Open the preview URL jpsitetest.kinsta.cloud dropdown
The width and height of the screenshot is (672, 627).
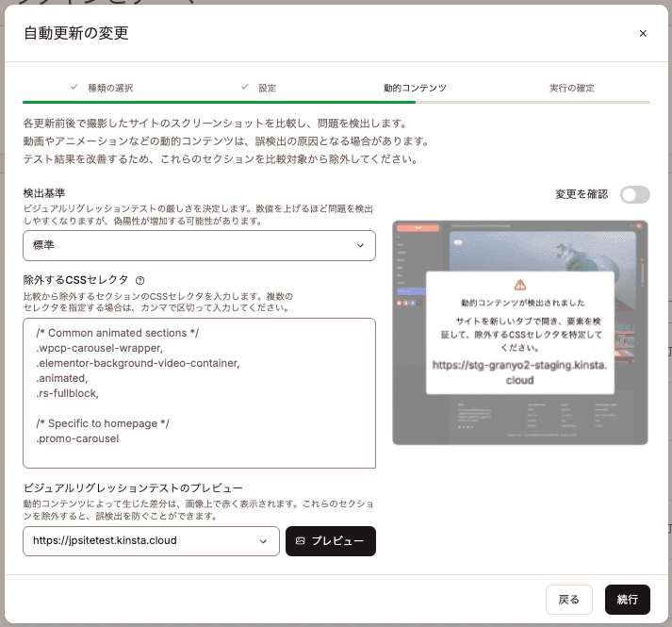152,541
